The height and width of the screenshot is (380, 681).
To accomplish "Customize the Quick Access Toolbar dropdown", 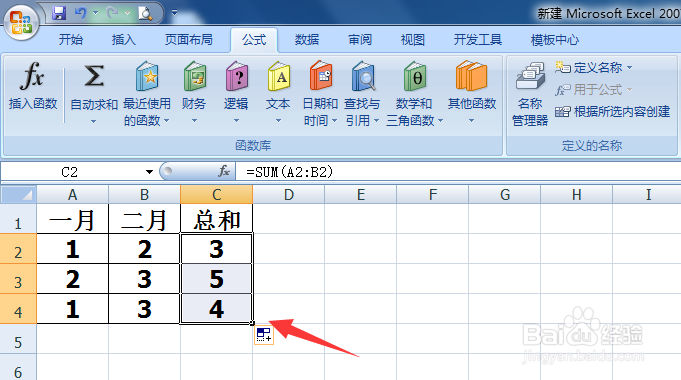I will click(174, 13).
